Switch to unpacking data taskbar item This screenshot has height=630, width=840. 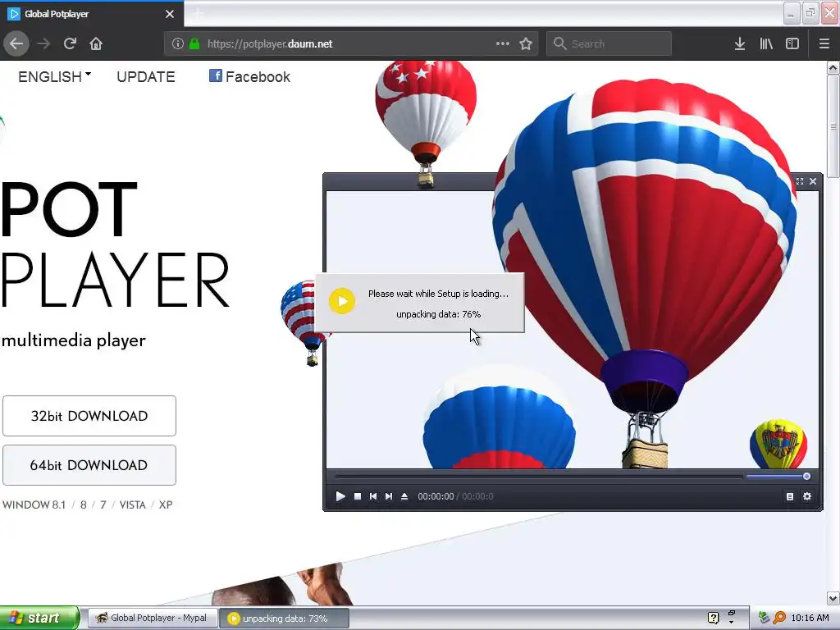pos(285,619)
